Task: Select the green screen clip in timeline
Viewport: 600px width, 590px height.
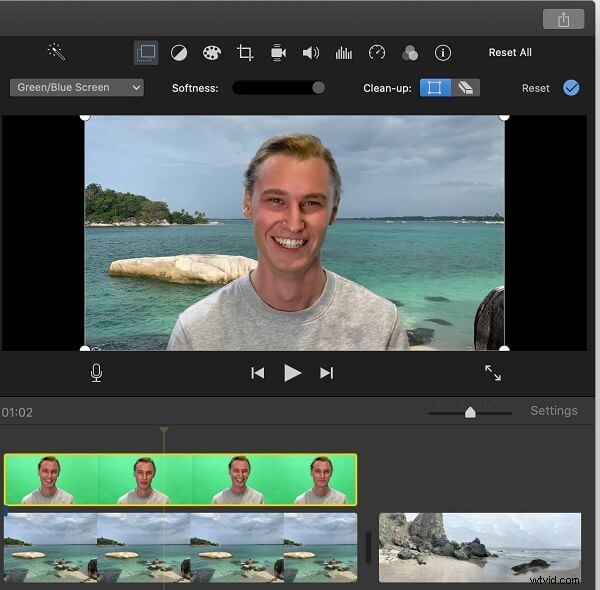Action: click(x=181, y=479)
